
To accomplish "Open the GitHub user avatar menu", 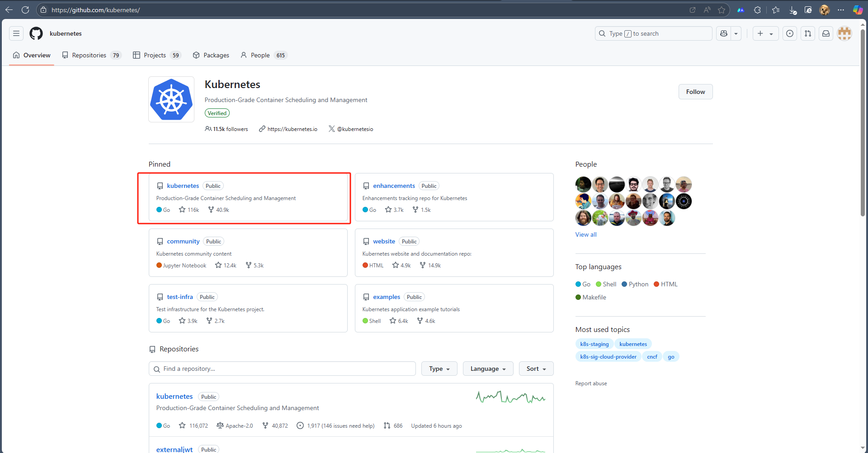I will pyautogui.click(x=844, y=33).
